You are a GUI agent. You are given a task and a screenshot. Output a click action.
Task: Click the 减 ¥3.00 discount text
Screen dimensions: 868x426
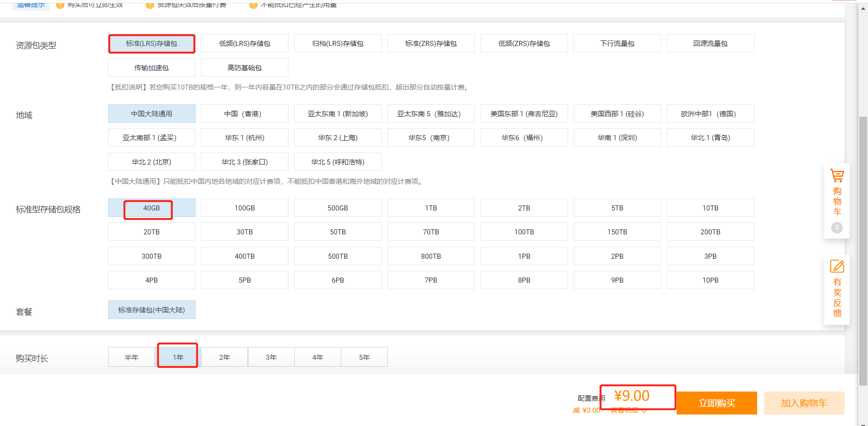click(586, 410)
